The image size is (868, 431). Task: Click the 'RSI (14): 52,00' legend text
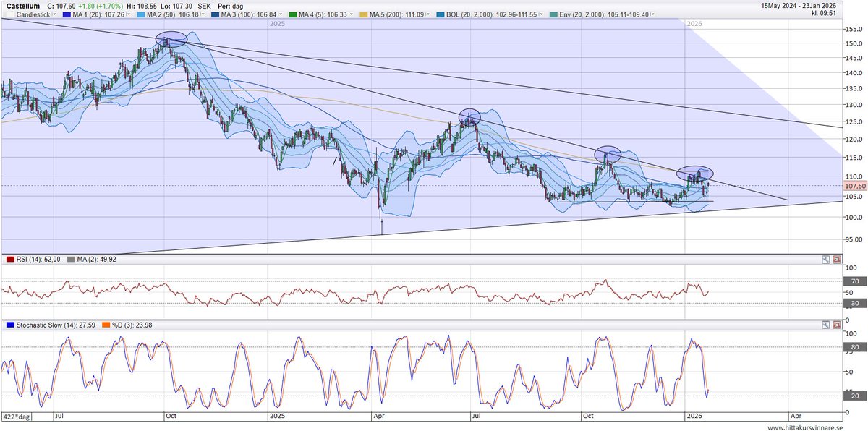pos(40,259)
